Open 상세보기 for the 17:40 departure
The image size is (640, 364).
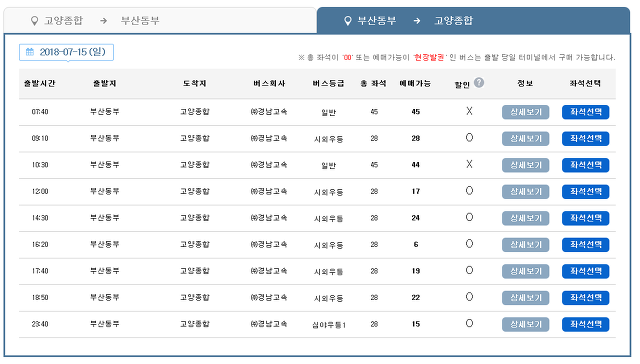(x=525, y=271)
